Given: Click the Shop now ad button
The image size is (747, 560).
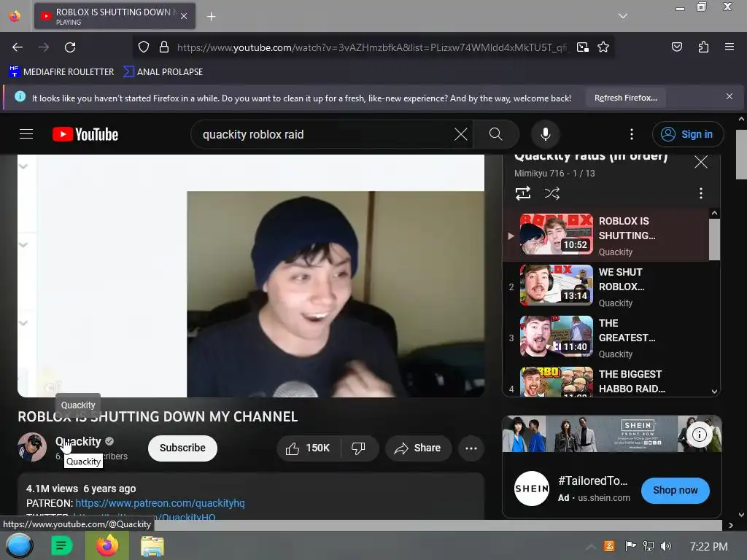Looking at the screenshot, I should point(675,490).
